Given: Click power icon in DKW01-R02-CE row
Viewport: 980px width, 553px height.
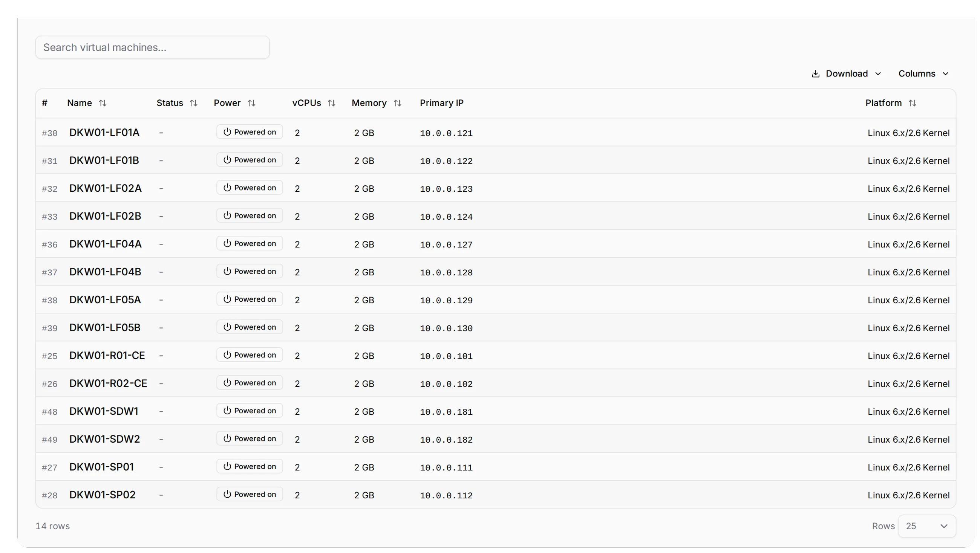Looking at the screenshot, I should 227,383.
